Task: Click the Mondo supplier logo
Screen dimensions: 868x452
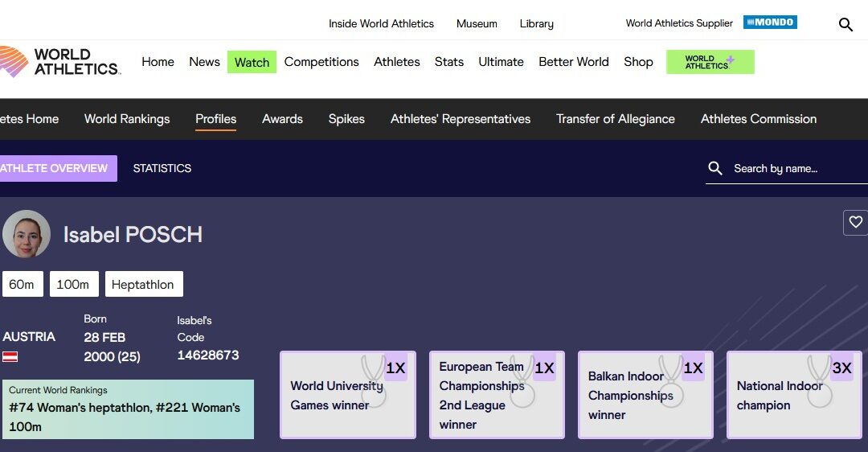Action: point(770,23)
